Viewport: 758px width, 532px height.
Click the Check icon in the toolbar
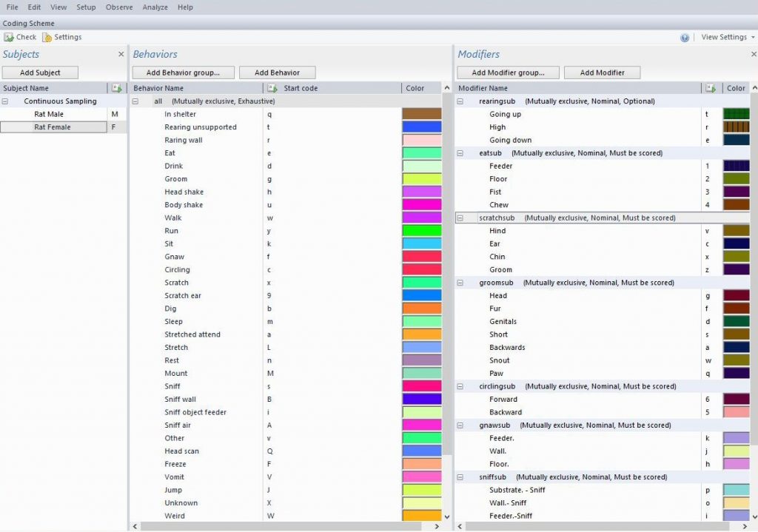coord(9,37)
